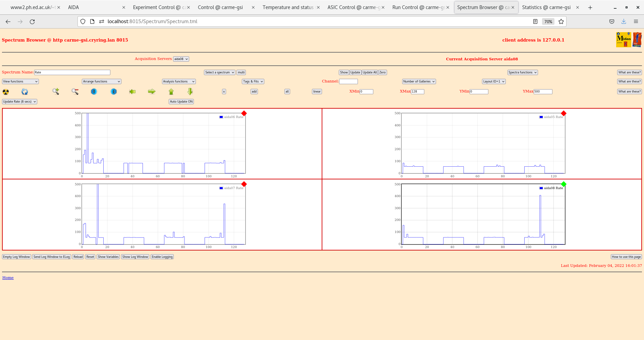644x340 pixels.
Task: Open the Update Rate (8 secs) dropdown
Action: 19,102
